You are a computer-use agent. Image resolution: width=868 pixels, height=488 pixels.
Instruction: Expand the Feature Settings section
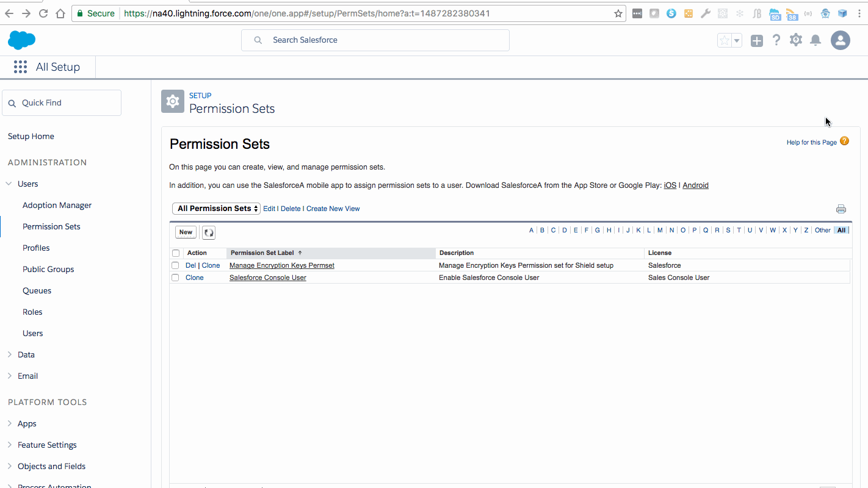pyautogui.click(x=9, y=445)
